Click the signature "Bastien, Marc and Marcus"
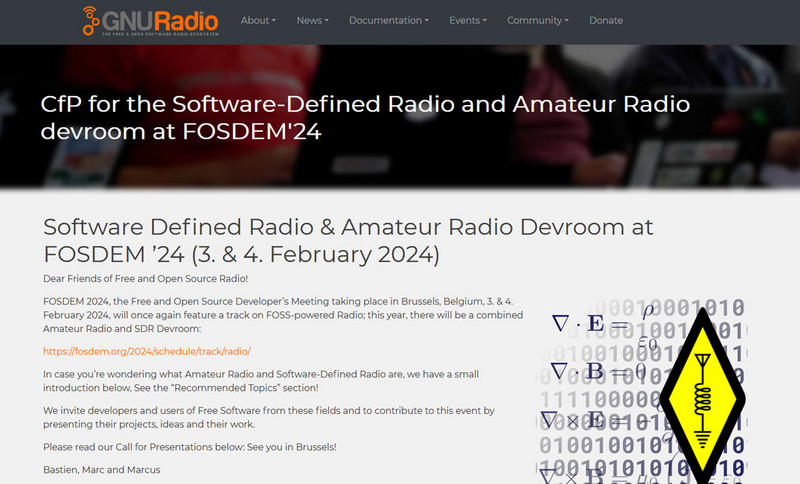The height and width of the screenshot is (484, 800). (102, 470)
